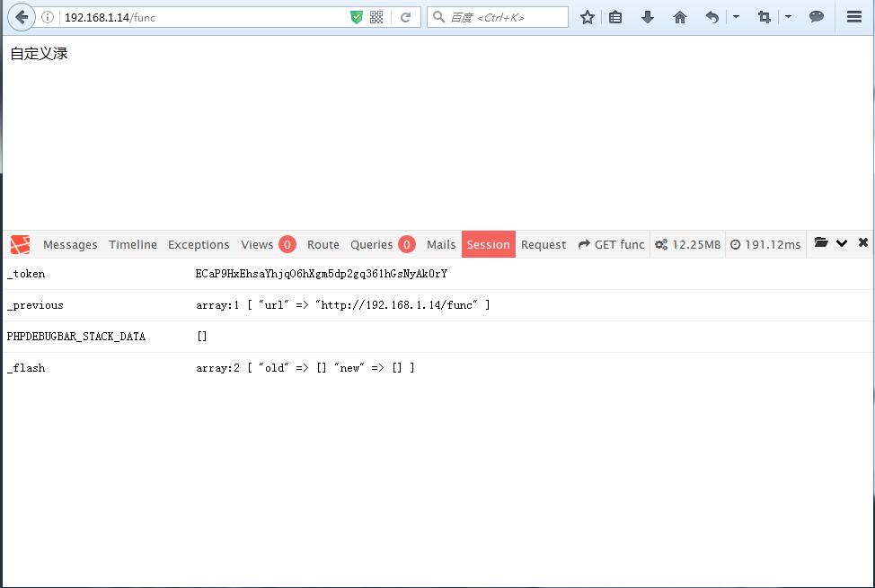This screenshot has height=588, width=875.
Task: Open the dropdown beside the screenshot icon
Action: [x=789, y=16]
